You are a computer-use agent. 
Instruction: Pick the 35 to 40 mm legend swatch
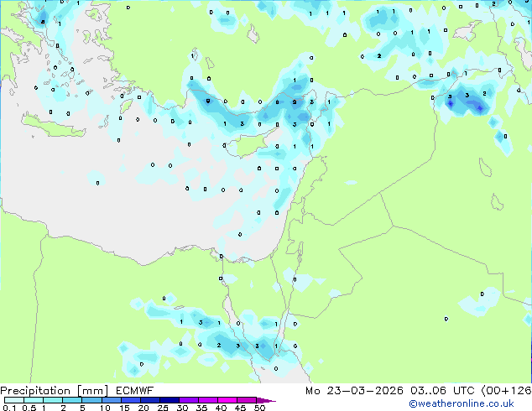click(207, 400)
